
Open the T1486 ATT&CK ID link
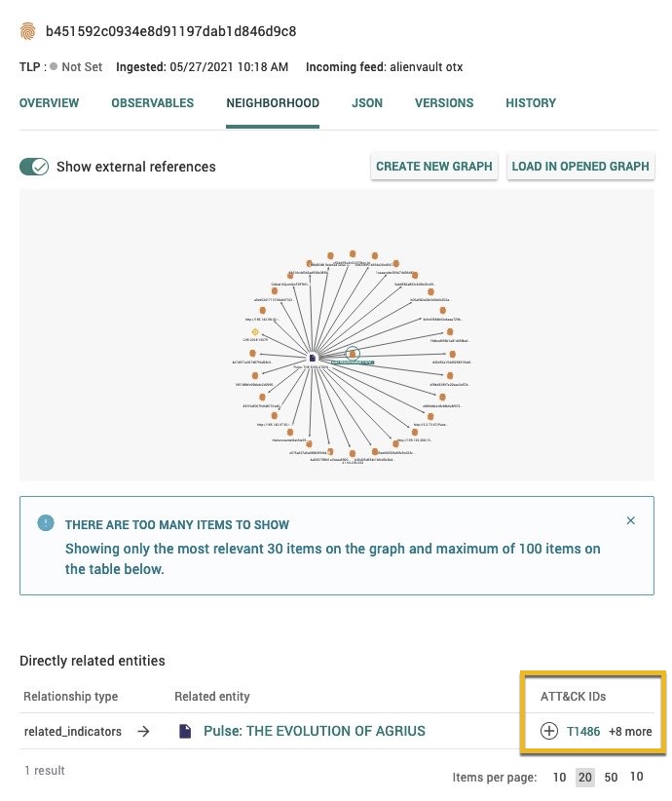[583, 731]
